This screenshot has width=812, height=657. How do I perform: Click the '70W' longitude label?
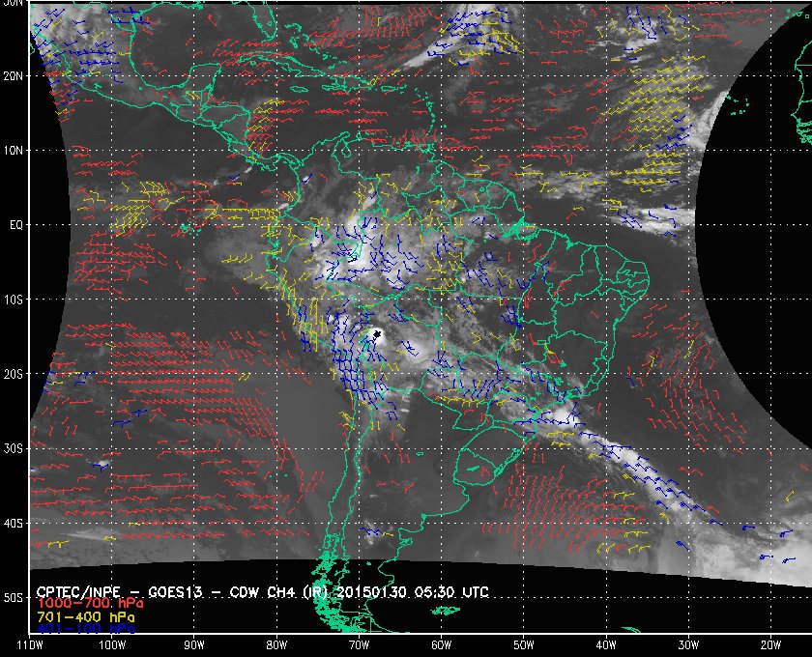359,645
